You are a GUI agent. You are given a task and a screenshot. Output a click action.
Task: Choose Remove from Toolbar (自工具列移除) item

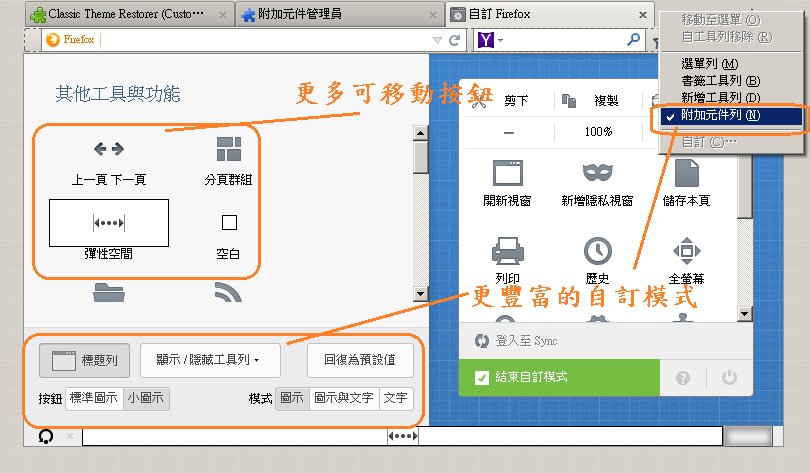[731, 37]
